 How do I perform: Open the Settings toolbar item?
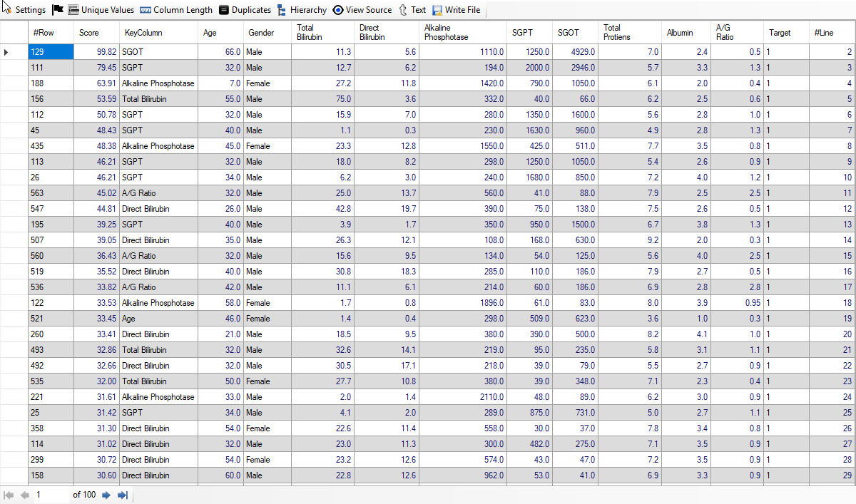tap(24, 10)
